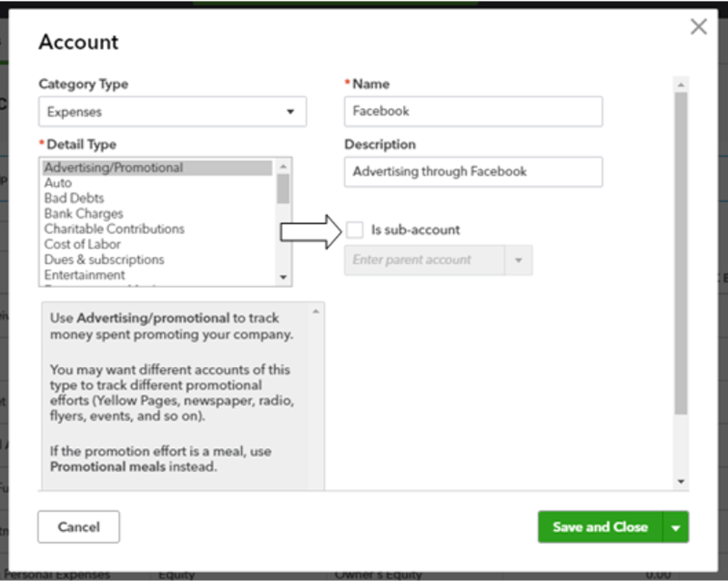Click dialog main scrollbar down arrow
The width and height of the screenshot is (728, 581).
681,482
